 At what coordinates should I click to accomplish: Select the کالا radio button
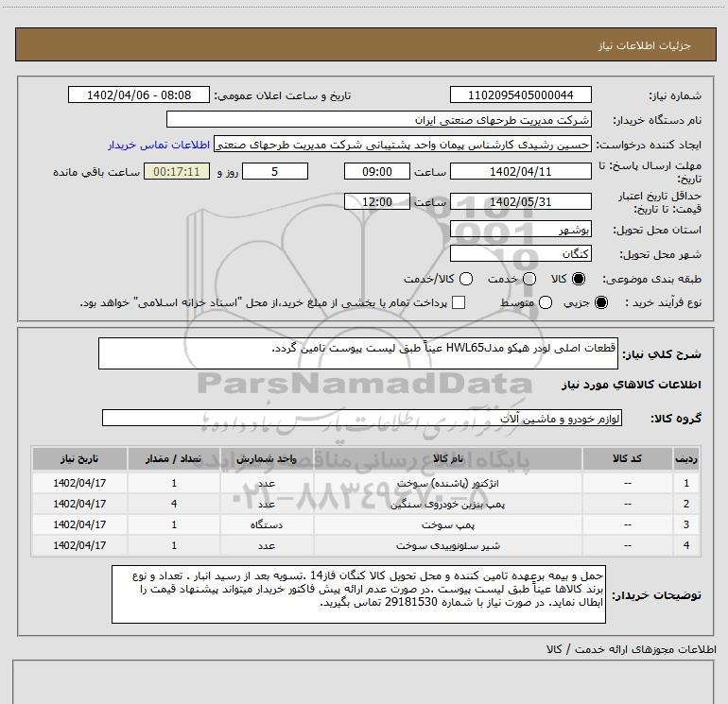coord(579,279)
